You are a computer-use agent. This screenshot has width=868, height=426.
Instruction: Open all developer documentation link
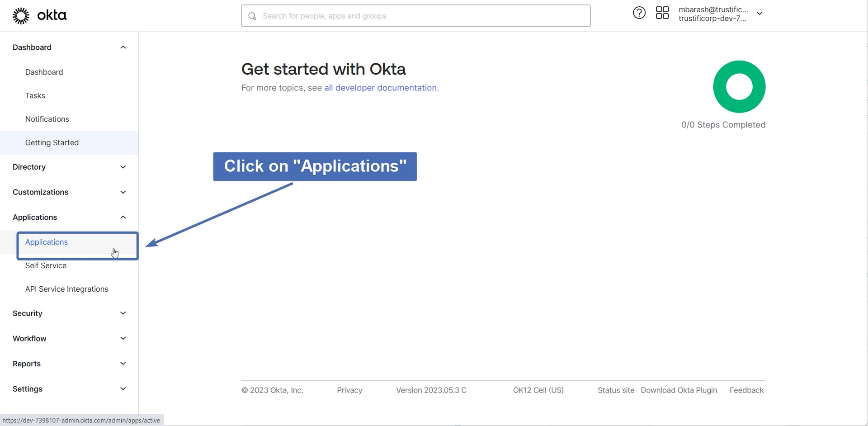tap(381, 88)
